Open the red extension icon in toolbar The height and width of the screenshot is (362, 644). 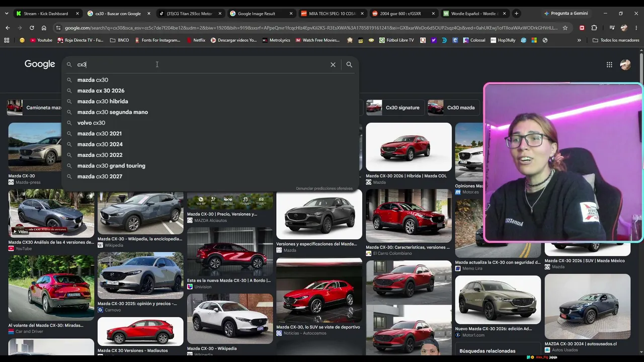pyautogui.click(x=582, y=28)
